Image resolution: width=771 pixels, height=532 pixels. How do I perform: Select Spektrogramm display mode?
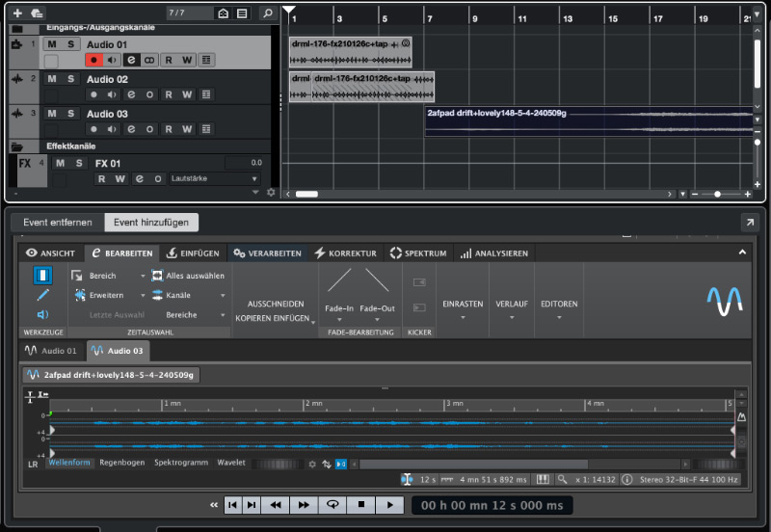[x=181, y=463]
